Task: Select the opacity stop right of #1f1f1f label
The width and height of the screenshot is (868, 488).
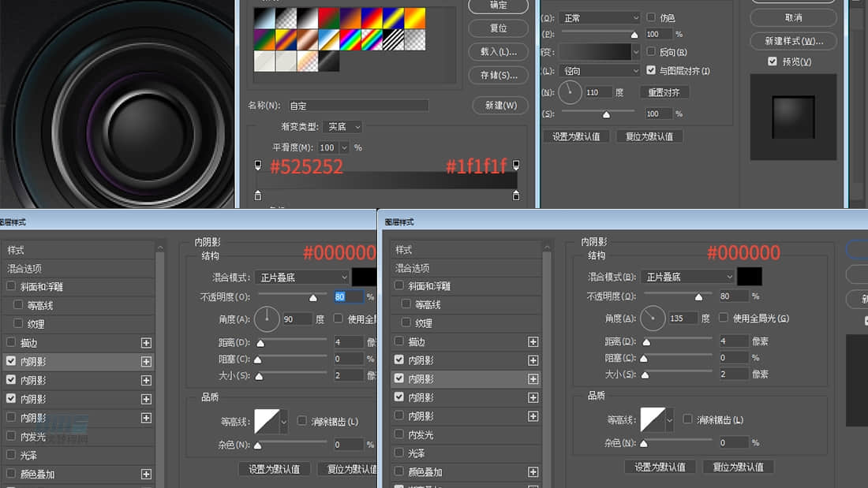Action: [516, 165]
